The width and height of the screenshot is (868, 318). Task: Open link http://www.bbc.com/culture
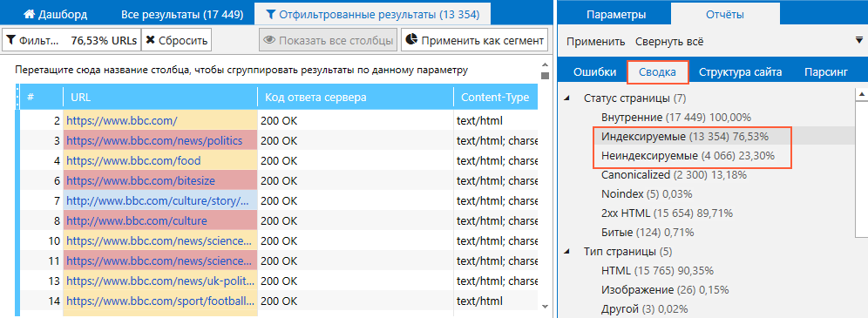[x=137, y=220]
